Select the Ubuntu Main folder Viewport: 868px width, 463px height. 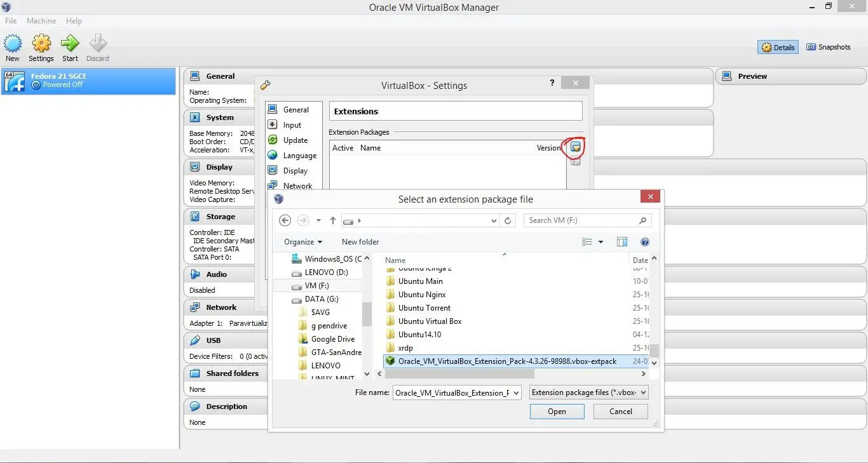click(414, 281)
